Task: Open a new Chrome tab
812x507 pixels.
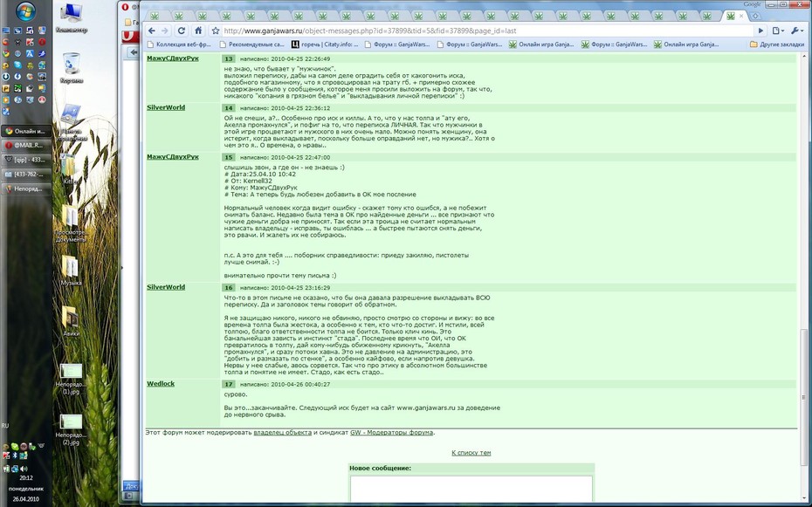Action: coord(755,16)
